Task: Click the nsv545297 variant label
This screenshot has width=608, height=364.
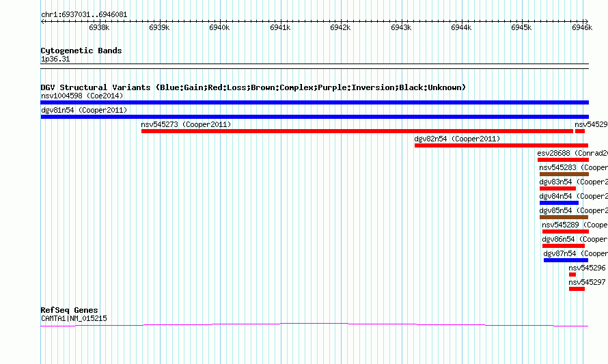Action: [587, 282]
